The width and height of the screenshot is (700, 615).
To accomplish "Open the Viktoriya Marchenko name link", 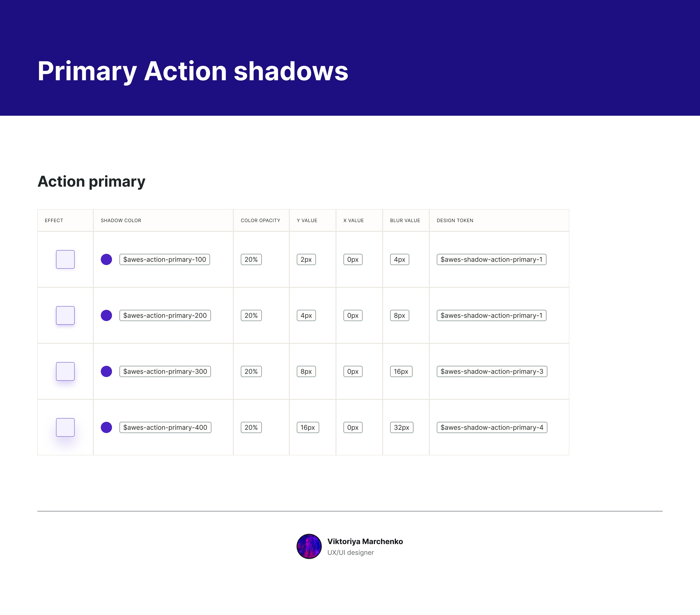I will coord(365,541).
